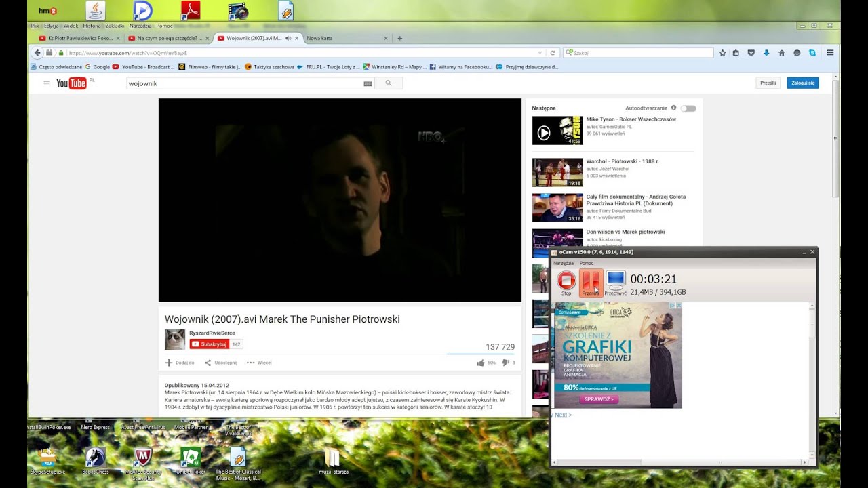Expand the Więcej options under the video
This screenshot has height=488, width=868.
pos(259,363)
